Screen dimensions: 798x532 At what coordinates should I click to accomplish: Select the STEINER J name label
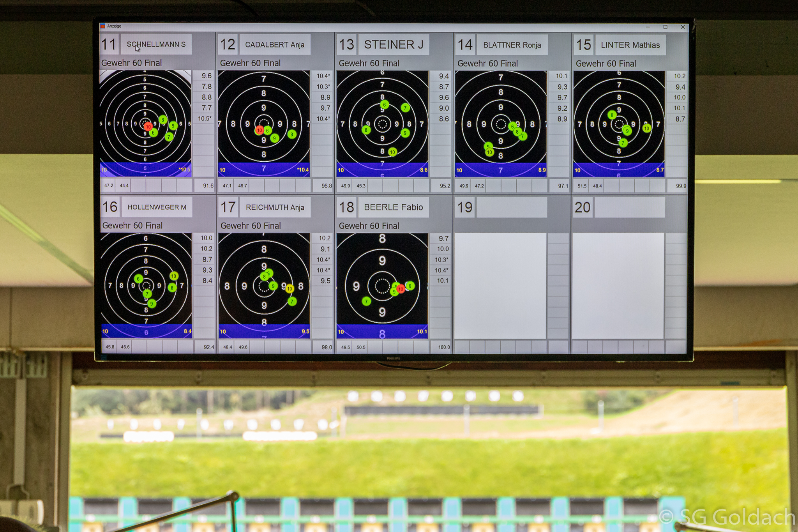394,45
